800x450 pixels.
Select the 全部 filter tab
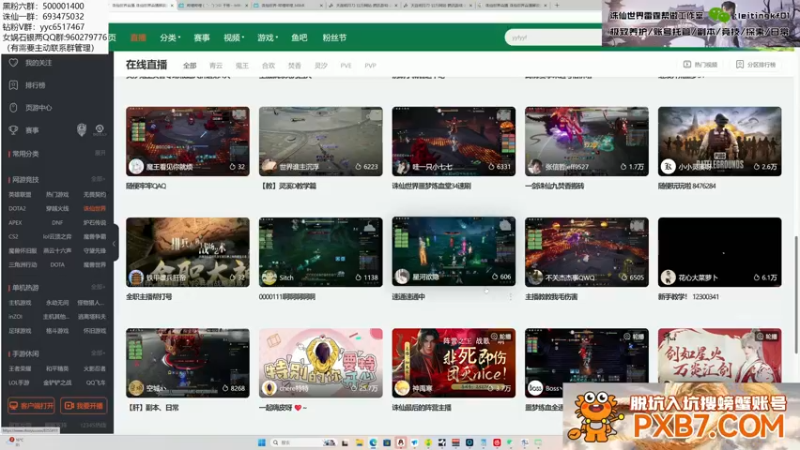190,65
